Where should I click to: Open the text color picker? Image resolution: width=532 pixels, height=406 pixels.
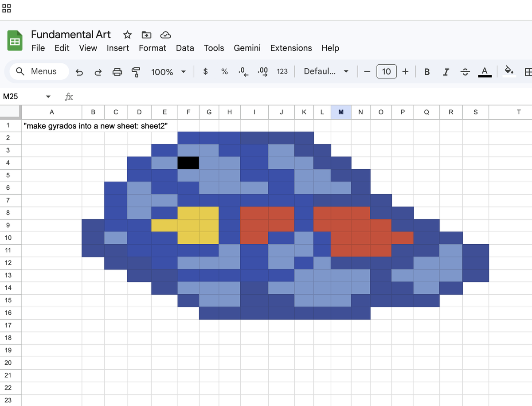(485, 72)
